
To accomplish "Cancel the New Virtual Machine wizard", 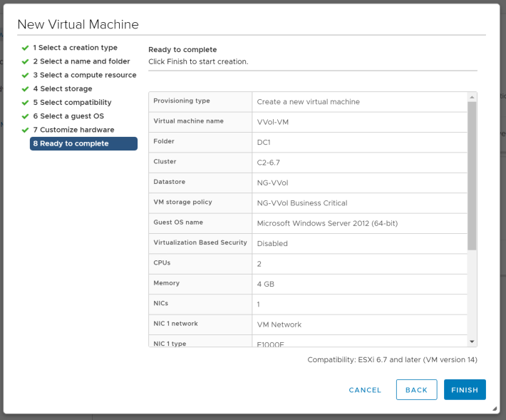I will (365, 390).
